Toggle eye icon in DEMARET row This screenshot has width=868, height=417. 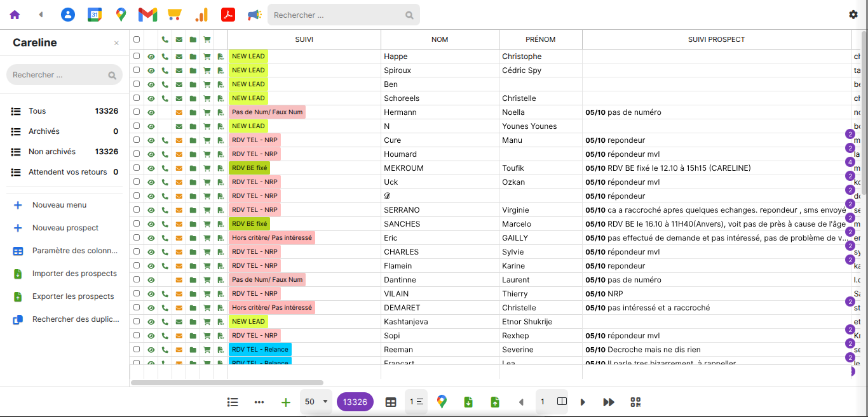pos(151,308)
